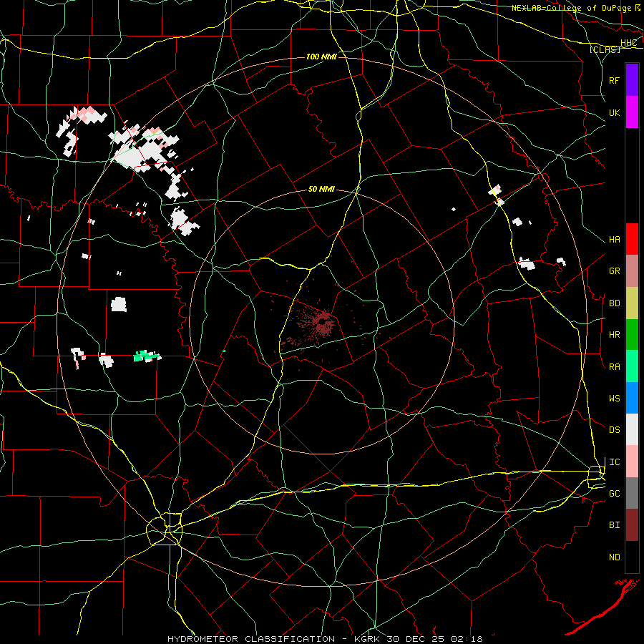The width and height of the screenshot is (644, 644).
Task: Click the RF purple legend swatch
Action: (632, 80)
